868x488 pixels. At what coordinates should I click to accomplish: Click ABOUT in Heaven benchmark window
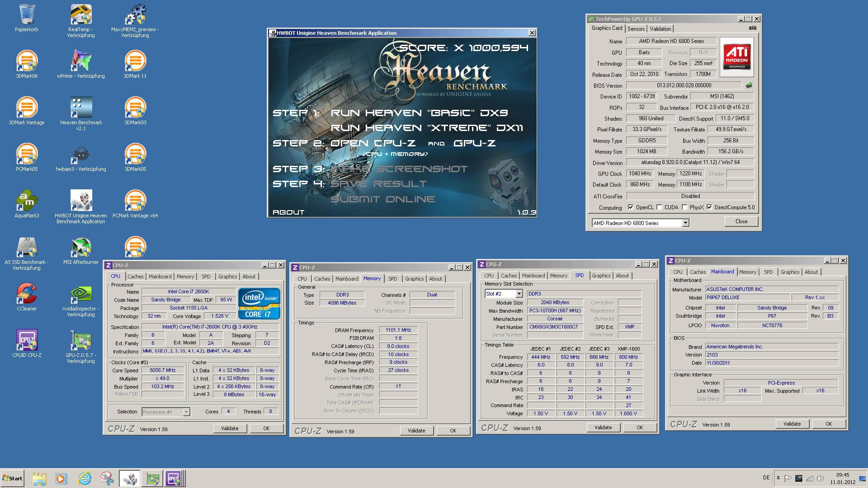288,212
